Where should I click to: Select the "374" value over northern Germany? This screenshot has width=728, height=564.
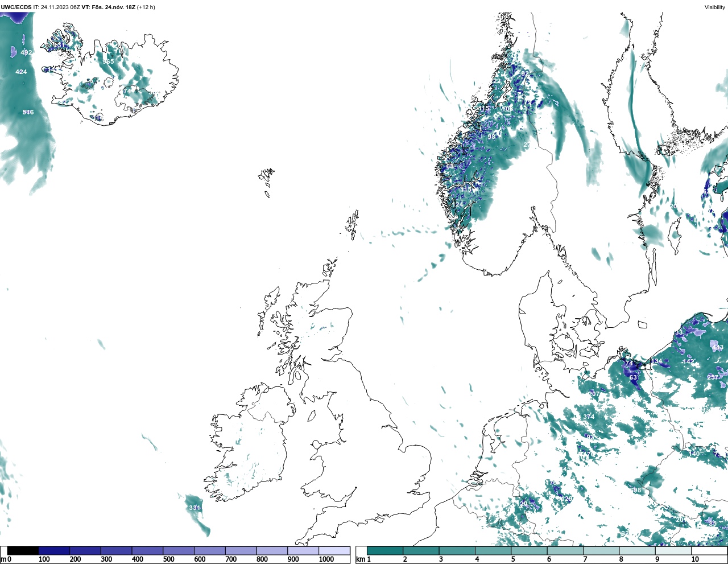coord(589,417)
